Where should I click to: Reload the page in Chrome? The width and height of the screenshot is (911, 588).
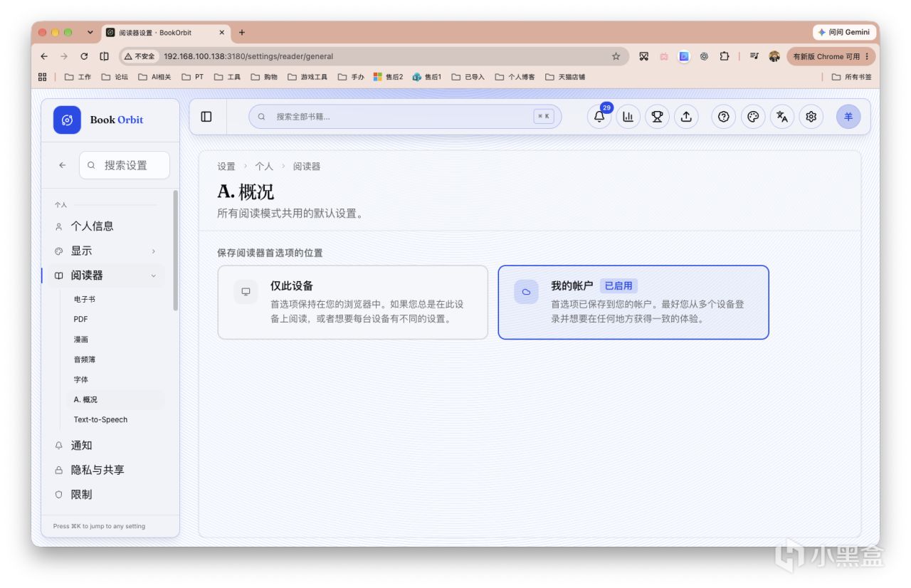click(x=84, y=56)
